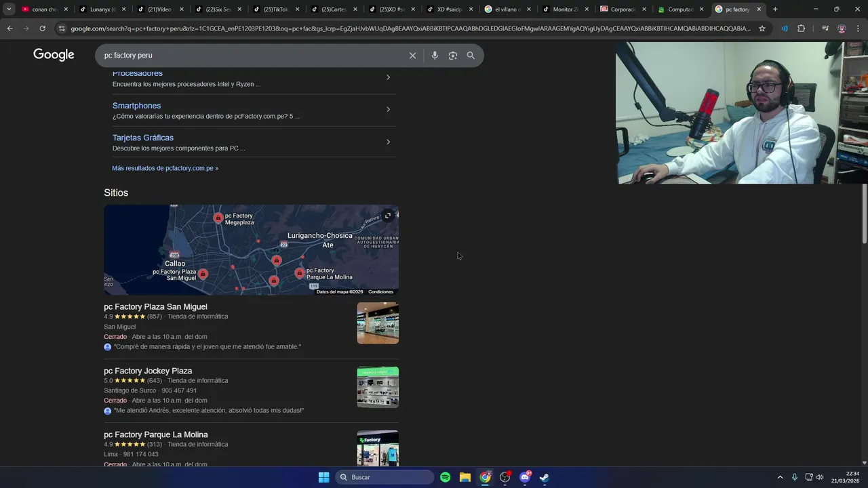Show hidden system tray icons

(780, 477)
